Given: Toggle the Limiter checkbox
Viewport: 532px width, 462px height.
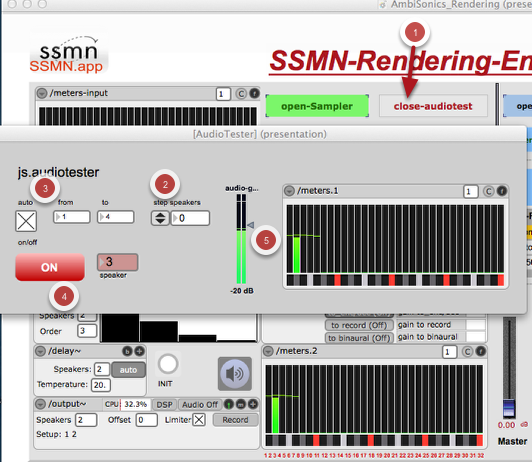Looking at the screenshot, I should click(199, 420).
